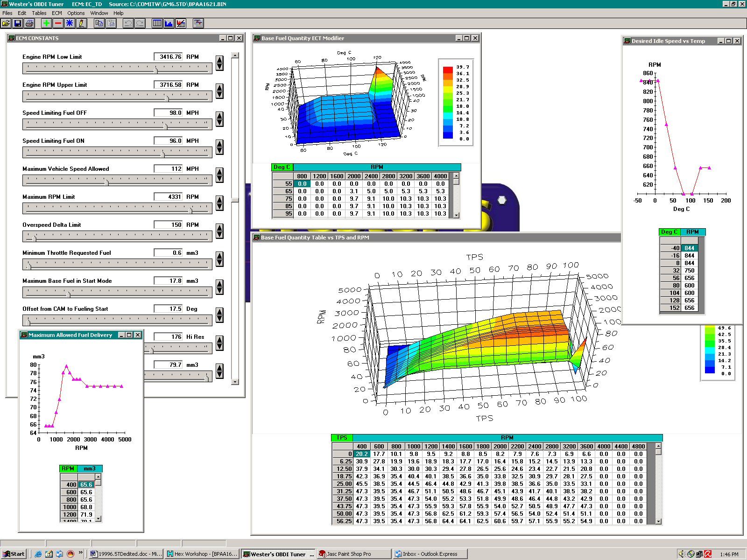The image size is (747, 560).
Task: Click the Maximum Vehicle Speed Allowed value field
Action: [168, 169]
